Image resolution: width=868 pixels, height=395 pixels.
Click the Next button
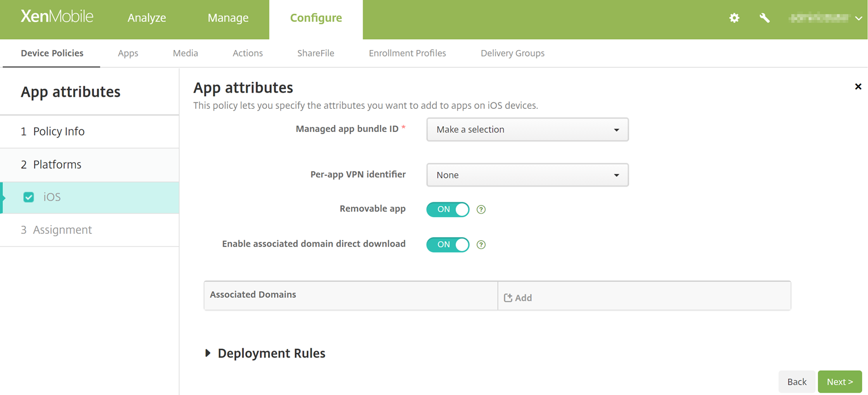[x=839, y=382]
